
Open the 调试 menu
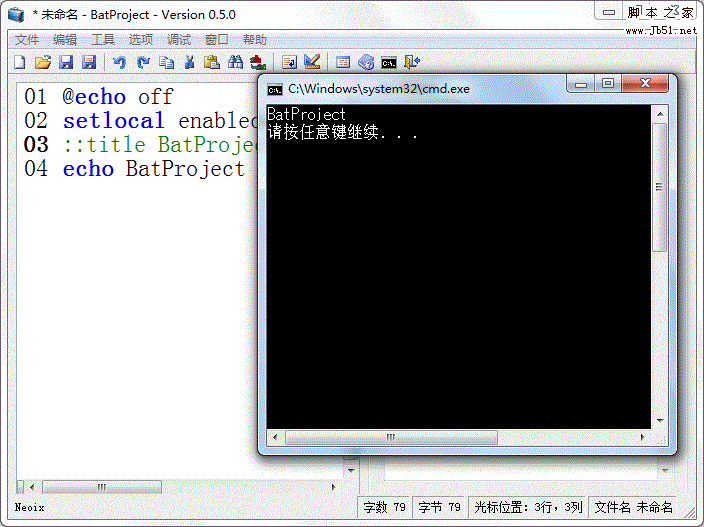pyautogui.click(x=179, y=40)
